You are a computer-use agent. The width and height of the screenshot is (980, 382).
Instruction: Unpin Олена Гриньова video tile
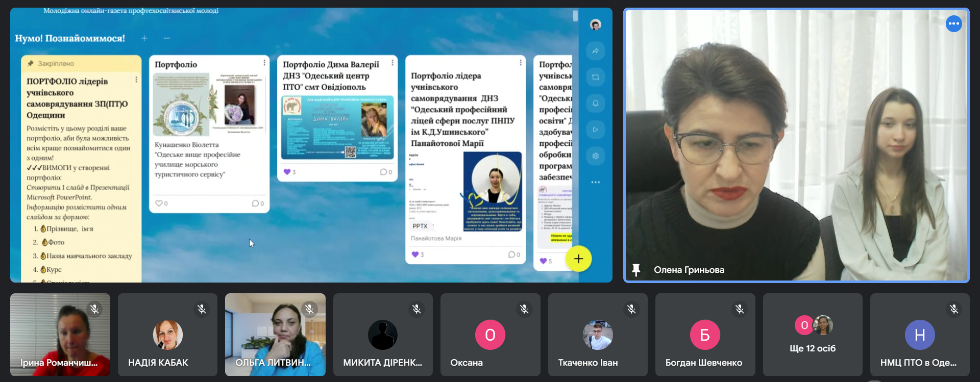tap(636, 270)
